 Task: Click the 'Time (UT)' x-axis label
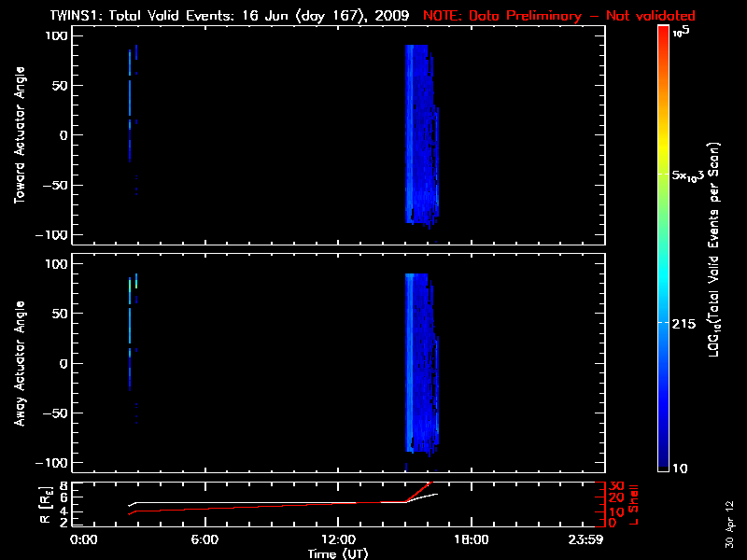338,553
